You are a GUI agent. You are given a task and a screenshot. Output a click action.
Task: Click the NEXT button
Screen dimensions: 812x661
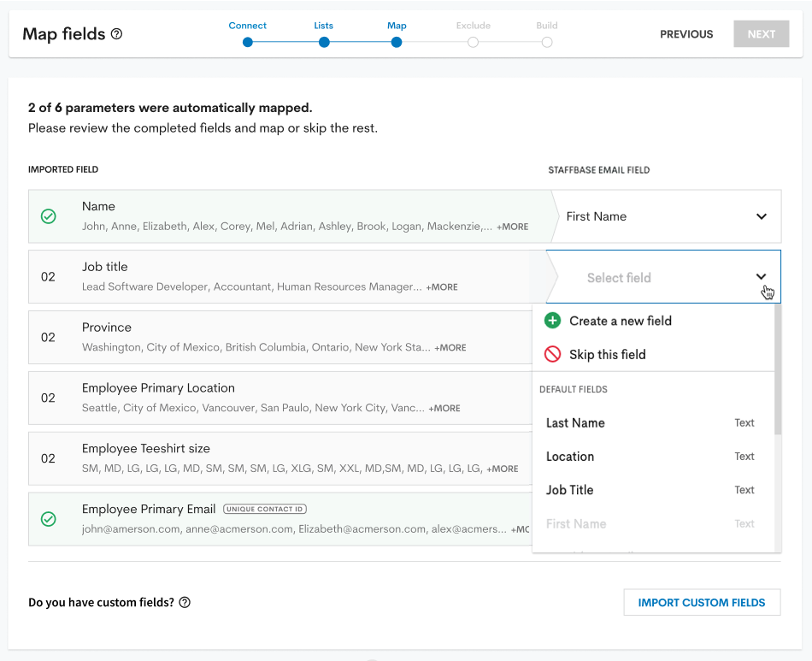[x=762, y=33]
